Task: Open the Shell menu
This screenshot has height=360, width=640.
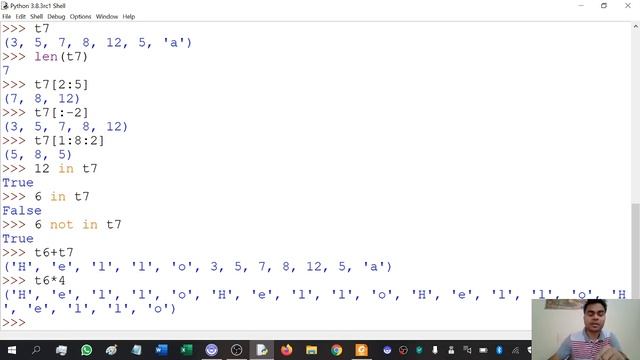Action: [36, 17]
